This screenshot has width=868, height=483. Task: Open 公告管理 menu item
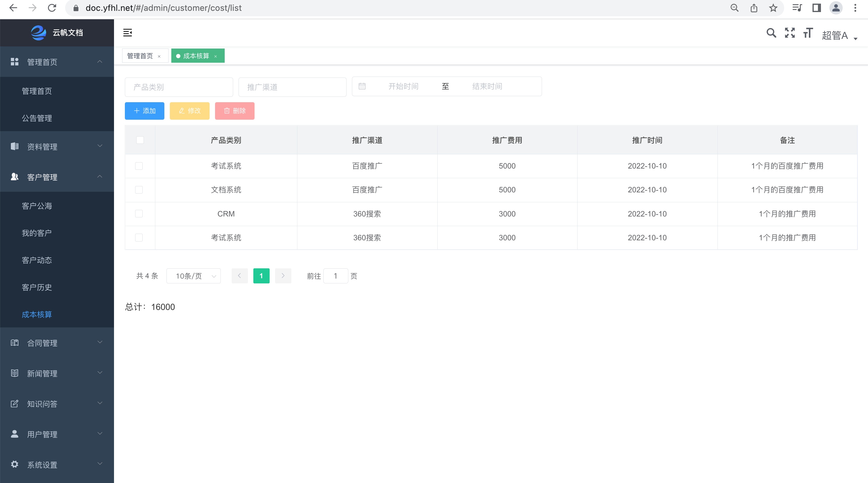point(57,118)
